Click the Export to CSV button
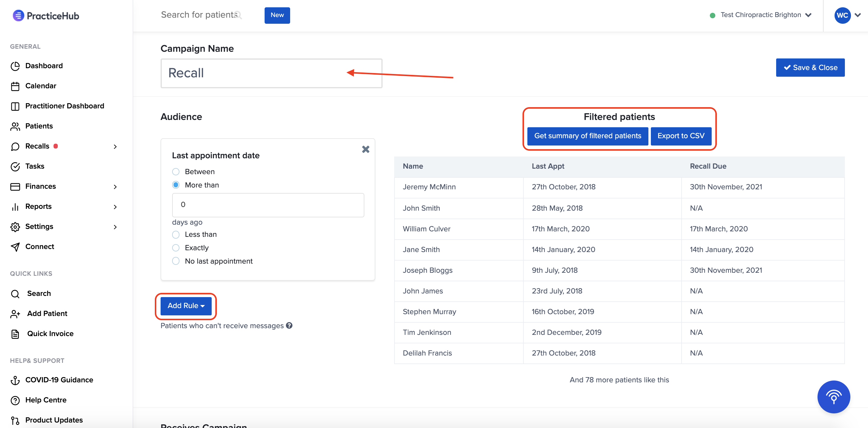This screenshot has width=868, height=428. click(x=681, y=136)
